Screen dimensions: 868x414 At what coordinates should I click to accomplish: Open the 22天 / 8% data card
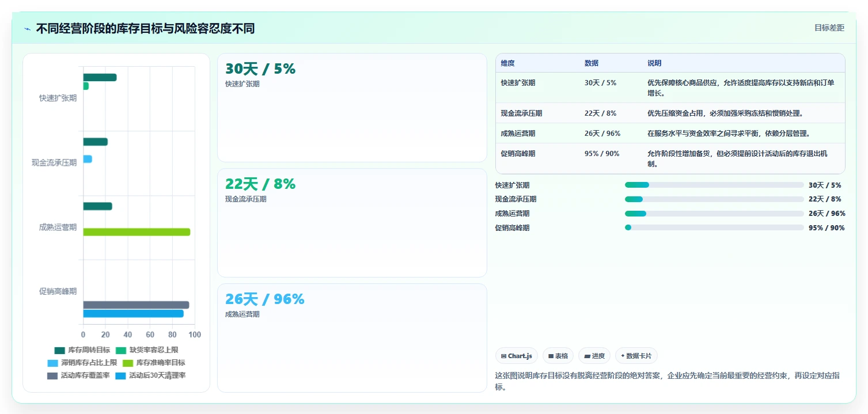tap(352, 223)
